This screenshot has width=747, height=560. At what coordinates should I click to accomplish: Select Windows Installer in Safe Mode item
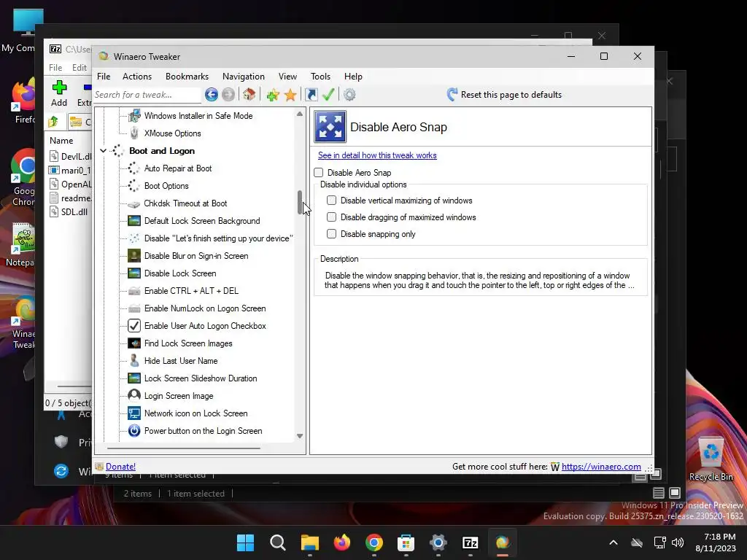[198, 116]
